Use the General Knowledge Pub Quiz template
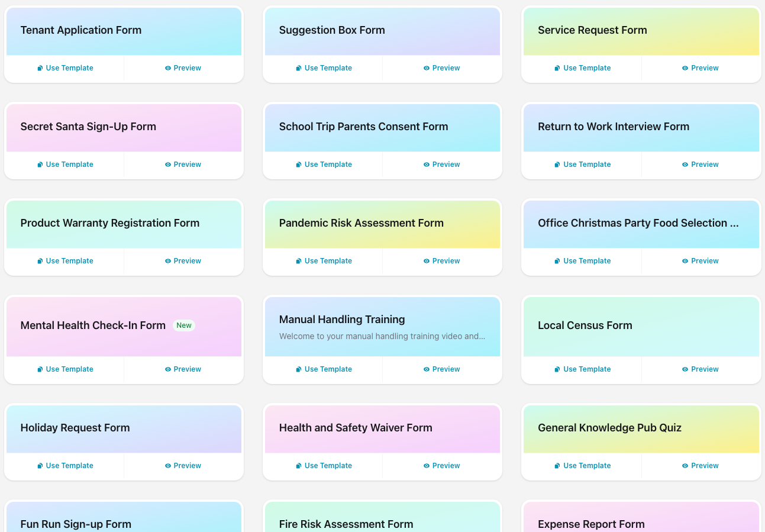 [582, 465]
